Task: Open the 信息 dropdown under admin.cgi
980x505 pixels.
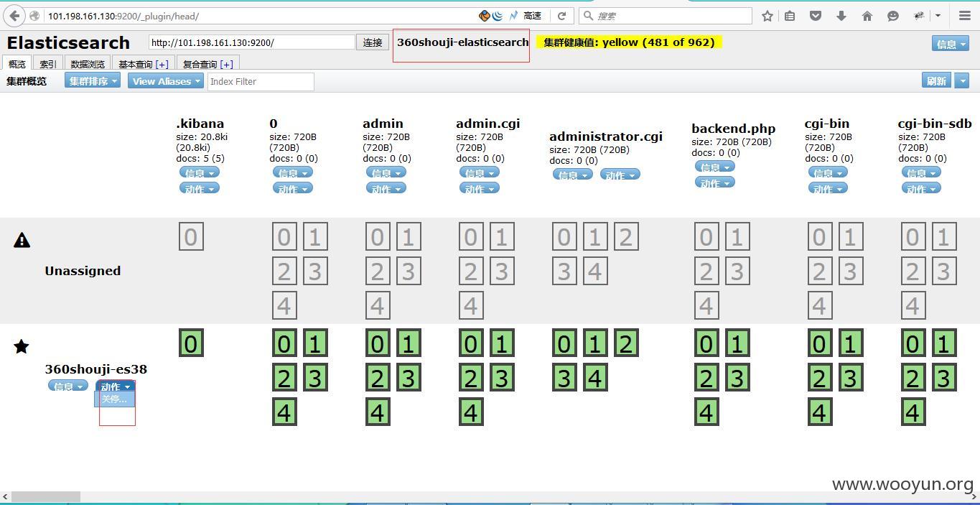Action: coord(480,172)
